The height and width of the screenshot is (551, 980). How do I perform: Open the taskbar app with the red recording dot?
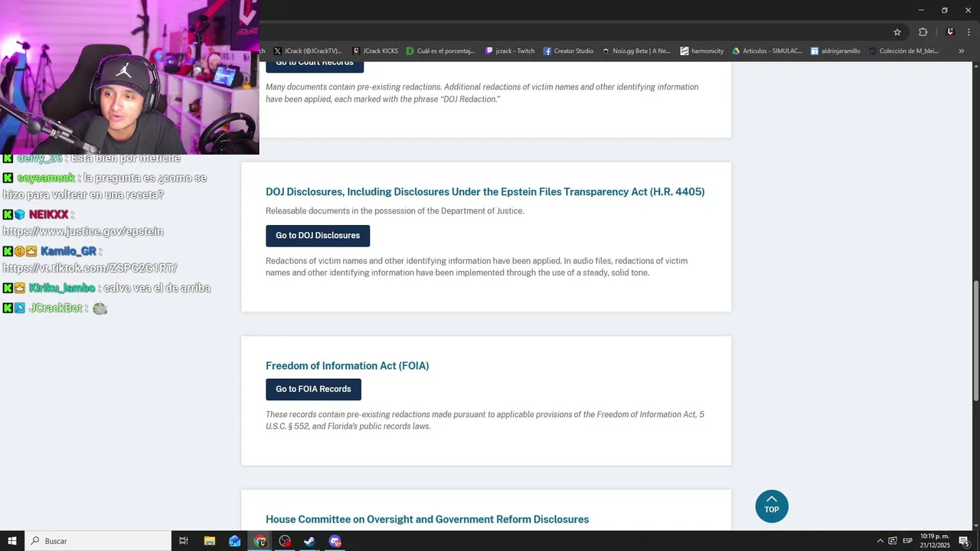(x=285, y=541)
